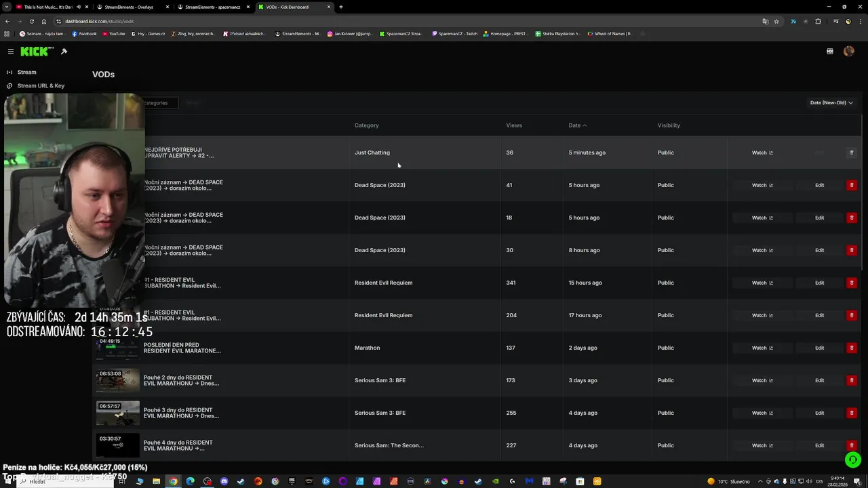Viewport: 868px width, 488px height.
Task: Click the Visibility column header
Action: click(669, 125)
